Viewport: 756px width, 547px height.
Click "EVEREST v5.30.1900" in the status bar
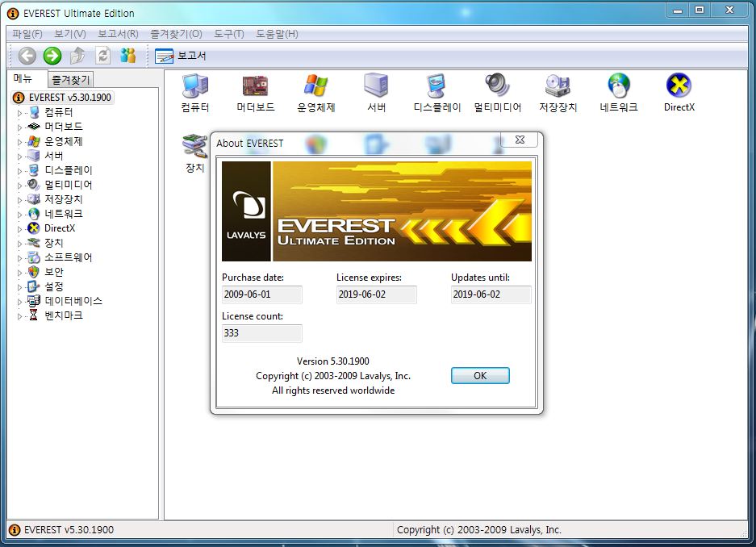coord(69,530)
